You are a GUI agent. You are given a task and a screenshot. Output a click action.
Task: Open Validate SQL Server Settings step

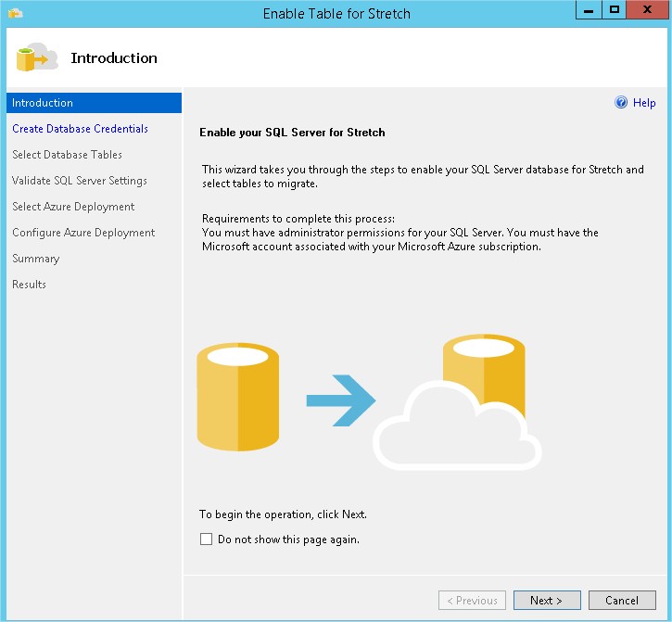[x=80, y=181]
